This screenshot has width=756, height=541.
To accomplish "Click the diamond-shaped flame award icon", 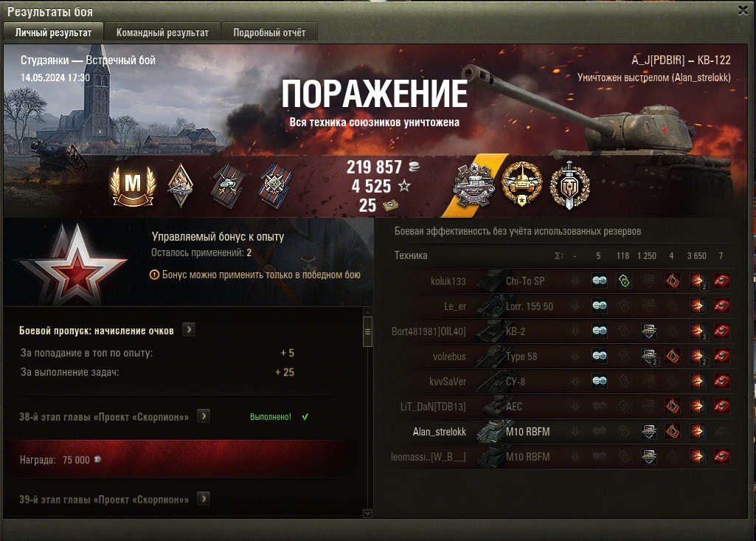I will [181, 185].
